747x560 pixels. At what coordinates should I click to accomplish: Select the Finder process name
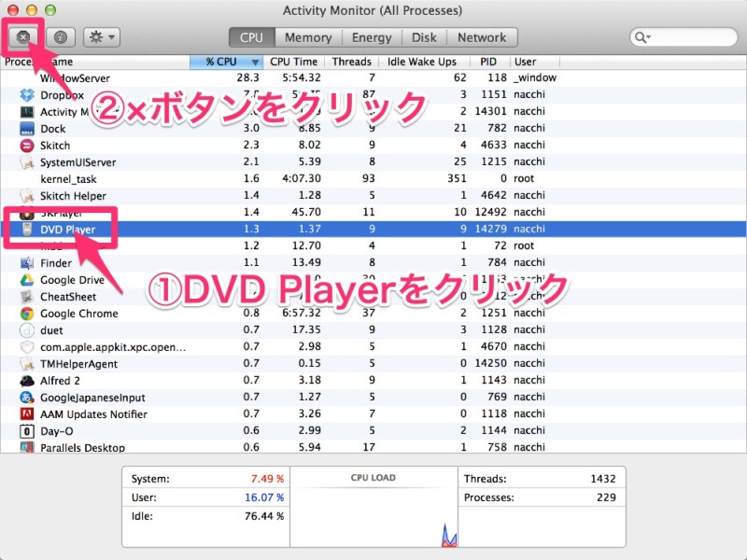(x=56, y=263)
